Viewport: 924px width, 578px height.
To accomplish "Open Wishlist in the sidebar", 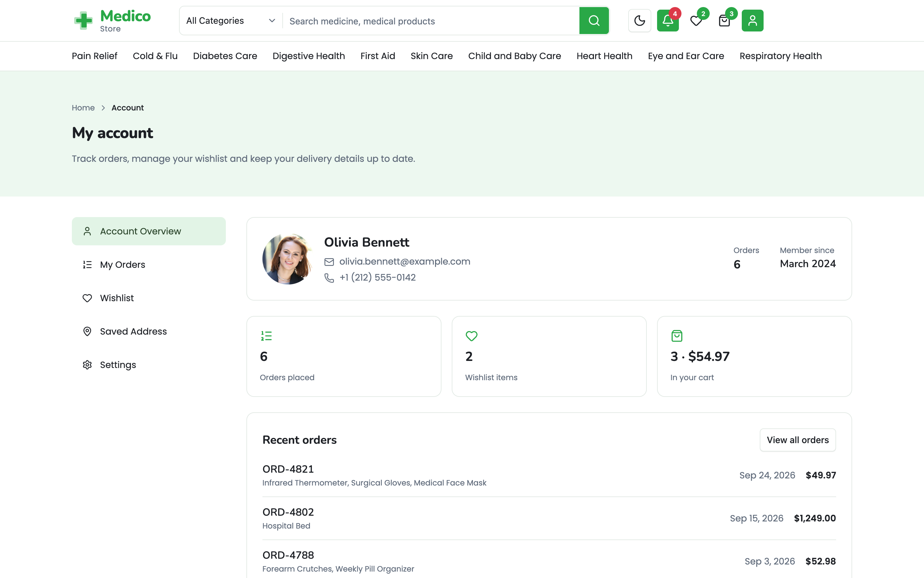I will 149,298.
